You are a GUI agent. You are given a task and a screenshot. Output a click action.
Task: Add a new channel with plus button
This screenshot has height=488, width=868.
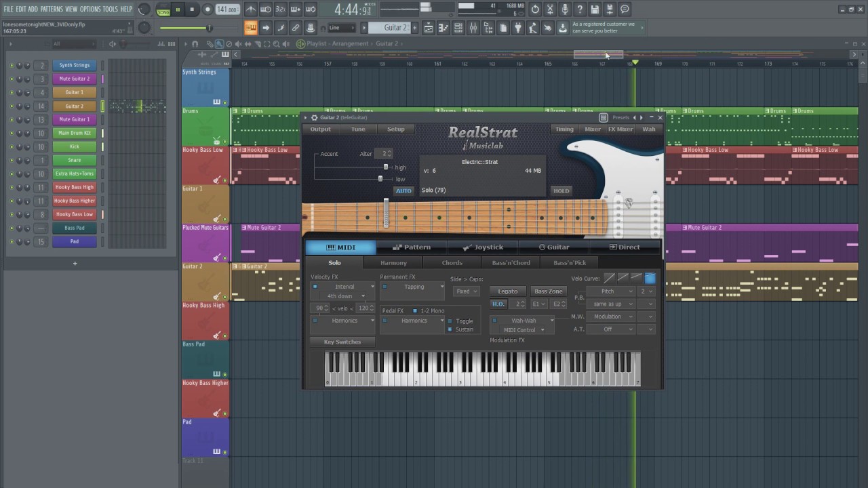pos(75,263)
